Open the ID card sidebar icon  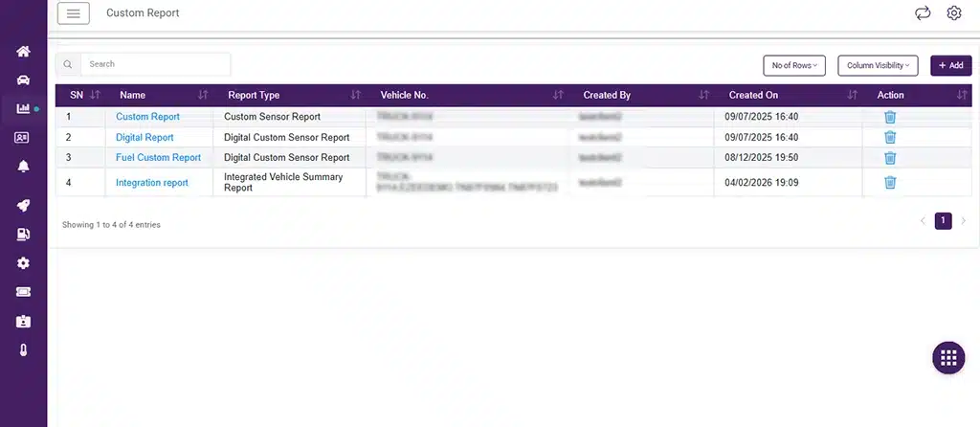point(23,138)
